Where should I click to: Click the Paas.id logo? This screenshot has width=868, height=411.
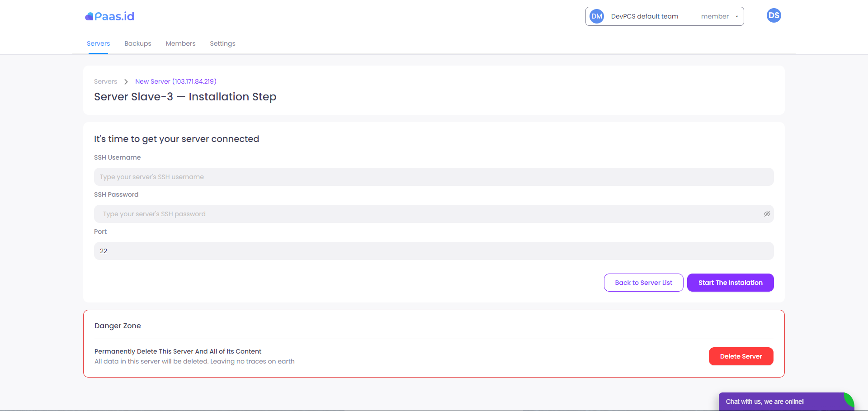[109, 16]
